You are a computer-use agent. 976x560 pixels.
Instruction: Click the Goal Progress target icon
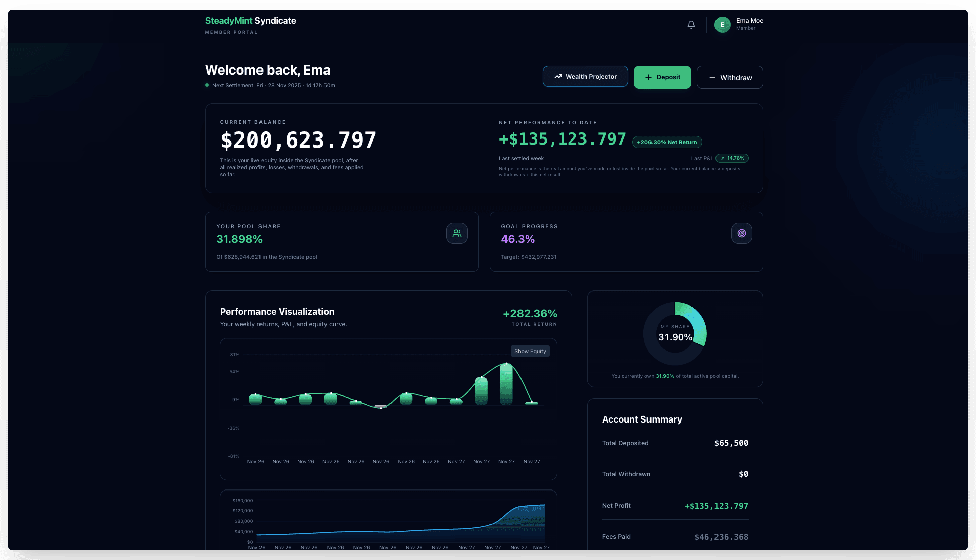(741, 233)
